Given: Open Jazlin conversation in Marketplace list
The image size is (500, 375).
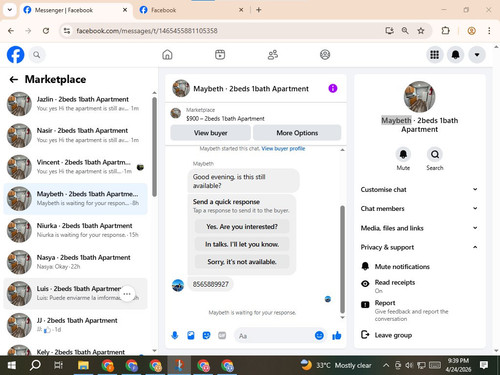Looking at the screenshot, I should (76, 104).
